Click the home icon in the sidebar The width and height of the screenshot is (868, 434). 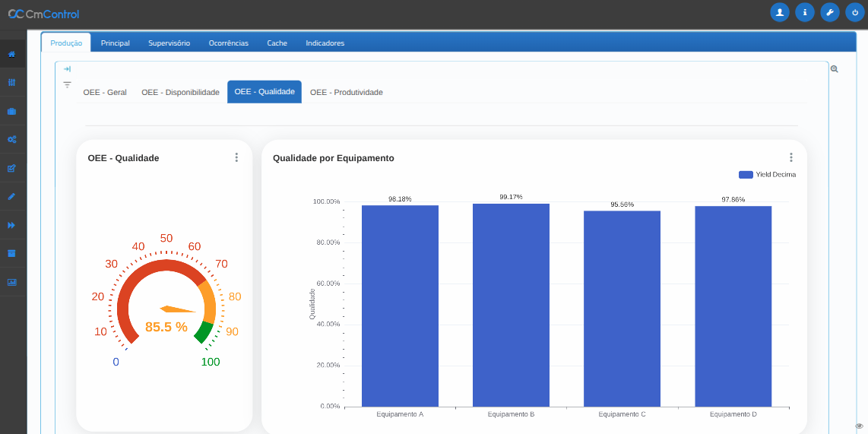[11, 54]
